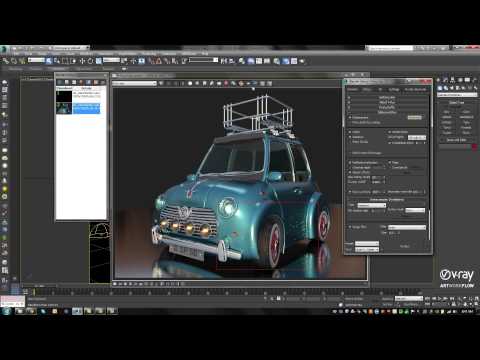The image size is (480, 360).
Task: Open the image filter type dropdown
Action: click(x=407, y=227)
